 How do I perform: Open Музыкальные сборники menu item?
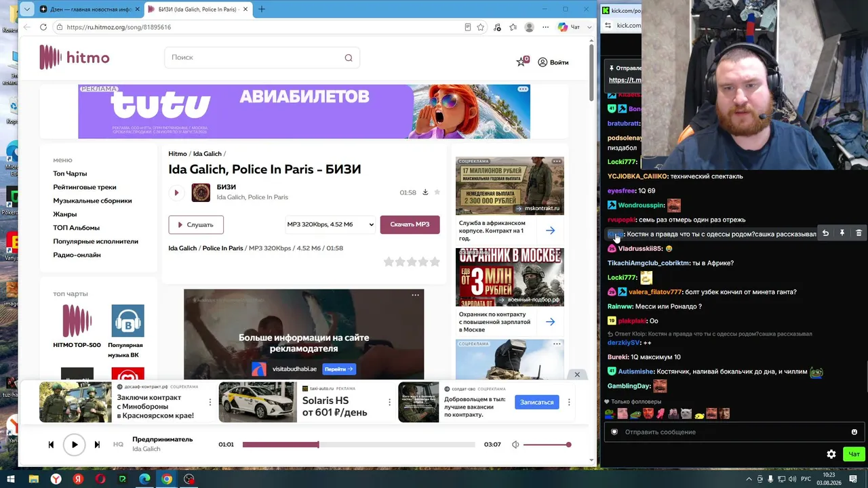(92, 201)
